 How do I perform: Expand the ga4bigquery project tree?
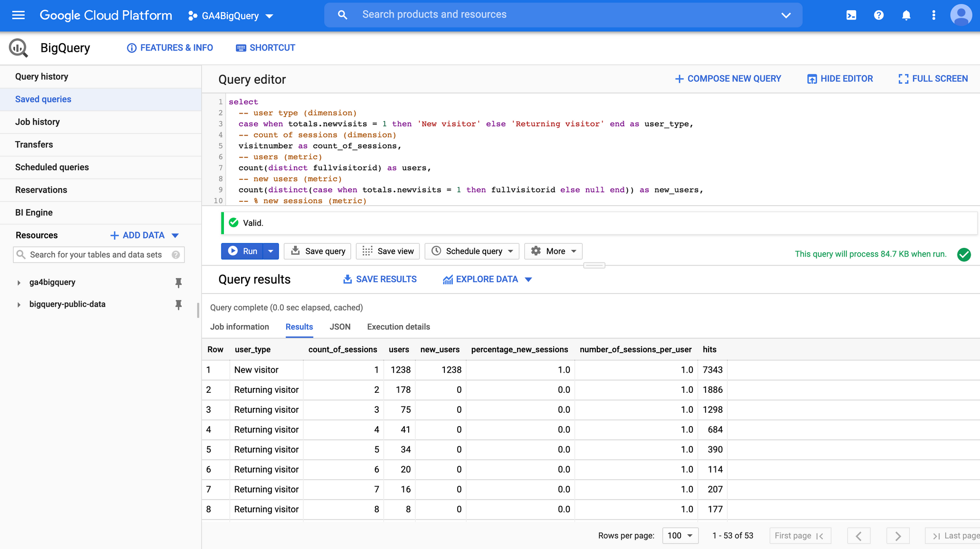pyautogui.click(x=19, y=283)
